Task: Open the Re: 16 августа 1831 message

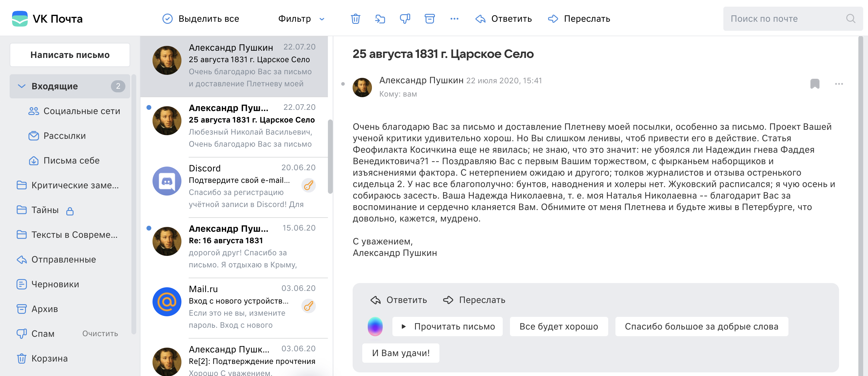Action: point(234,247)
